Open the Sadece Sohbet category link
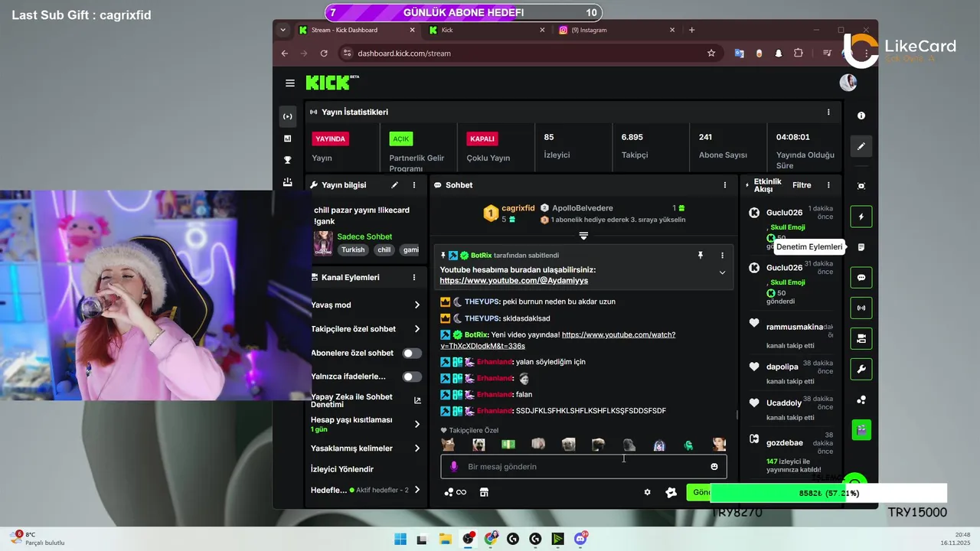Screen dimensions: 980x551 (364, 236)
